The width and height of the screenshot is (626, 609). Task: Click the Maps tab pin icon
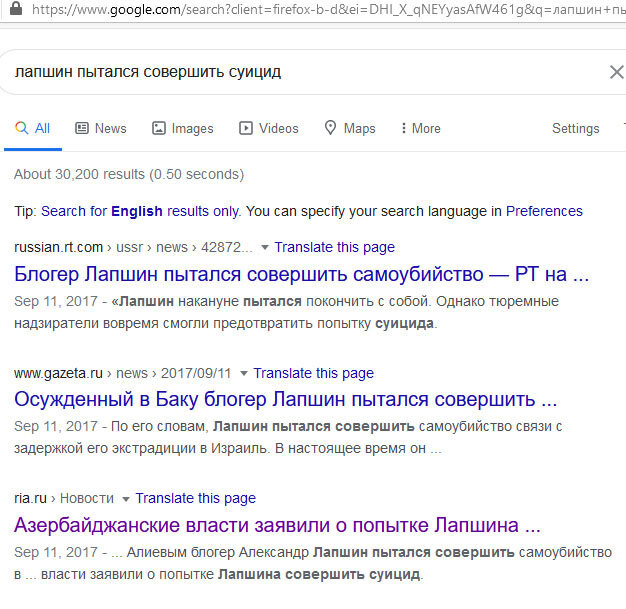pyautogui.click(x=330, y=128)
